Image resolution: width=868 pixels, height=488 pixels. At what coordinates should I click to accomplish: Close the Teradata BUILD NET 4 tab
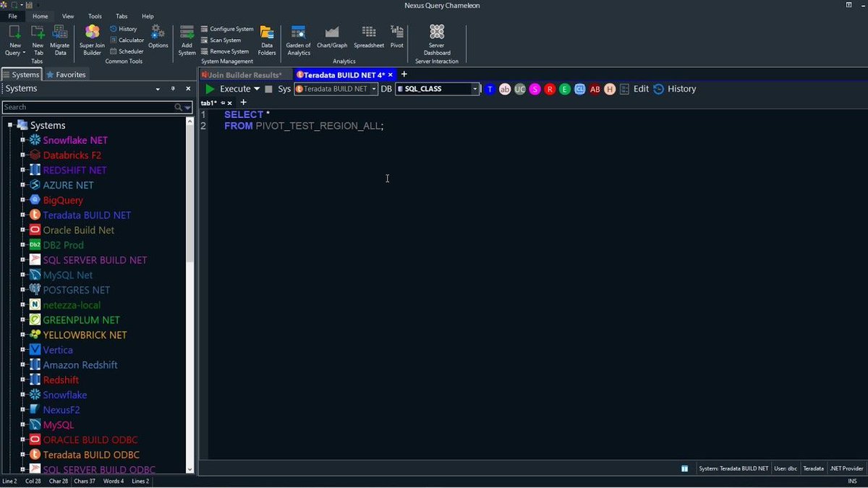point(391,74)
